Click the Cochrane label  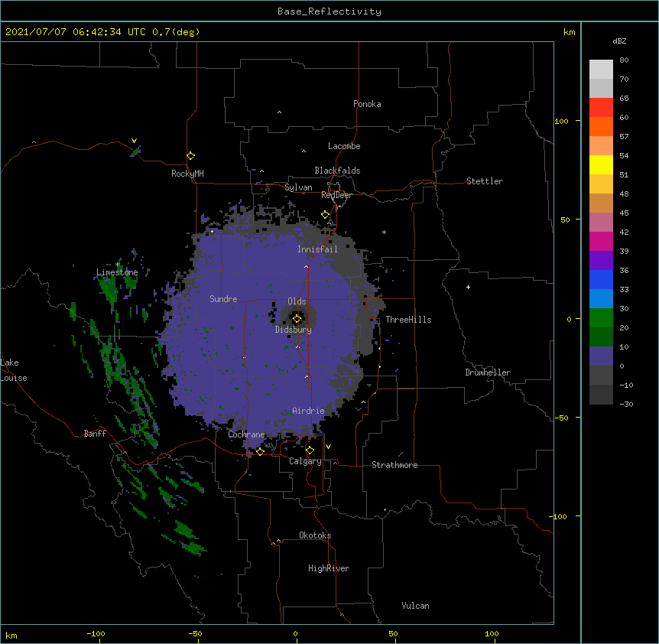[x=247, y=434]
